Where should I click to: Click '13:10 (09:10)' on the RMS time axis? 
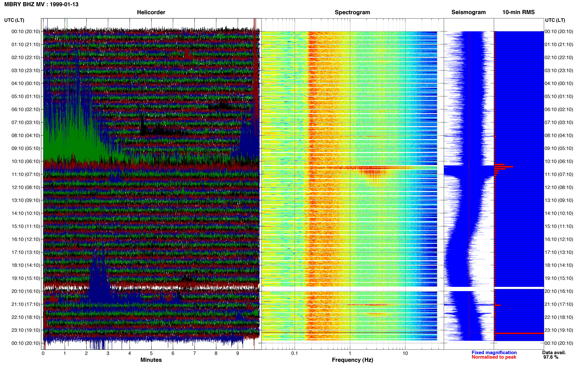point(559,200)
